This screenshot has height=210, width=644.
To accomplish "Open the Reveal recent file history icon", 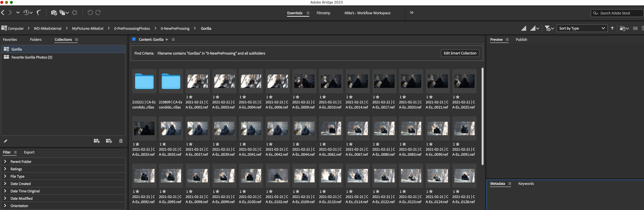I will tap(28, 12).
